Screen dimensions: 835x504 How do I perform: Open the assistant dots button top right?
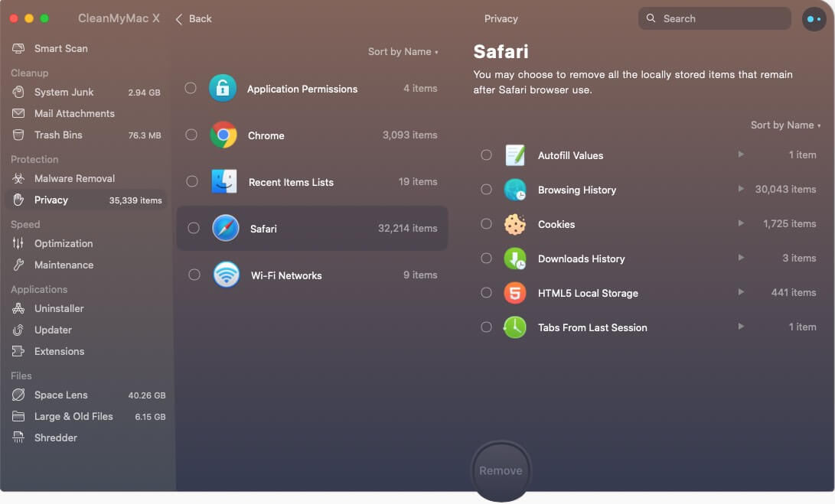tap(814, 18)
